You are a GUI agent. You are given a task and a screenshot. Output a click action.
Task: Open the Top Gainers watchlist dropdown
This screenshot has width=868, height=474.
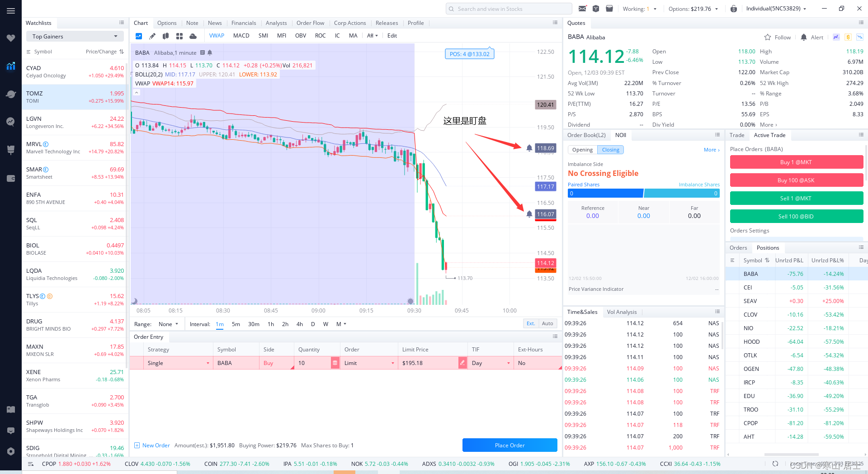point(75,36)
